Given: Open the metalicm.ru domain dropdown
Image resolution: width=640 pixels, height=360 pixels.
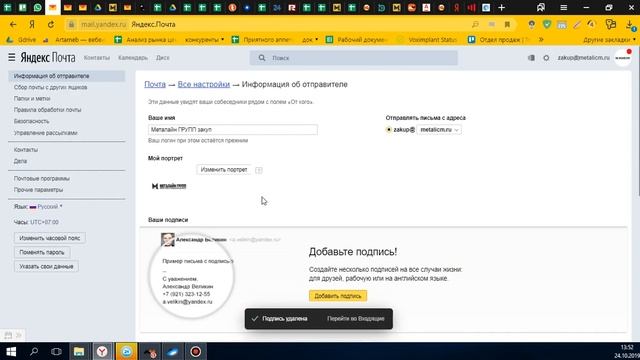Looking at the screenshot, I should pos(439,129).
